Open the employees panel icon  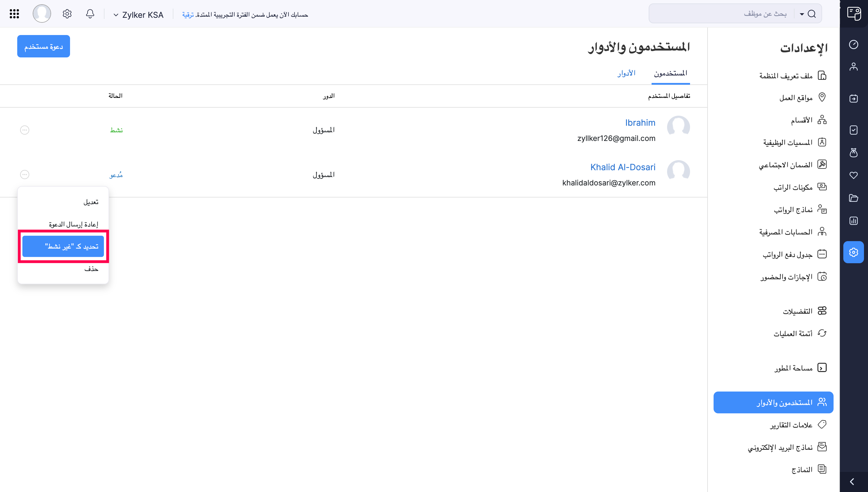[x=854, y=67]
